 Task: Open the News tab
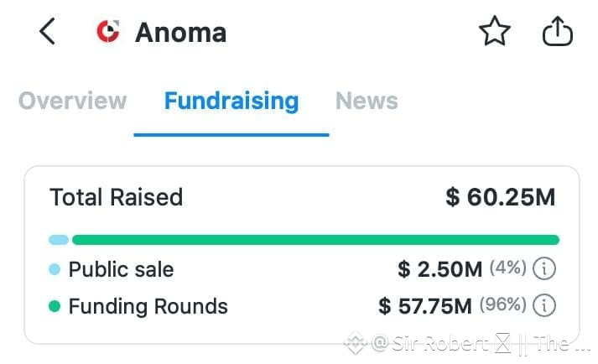(367, 101)
